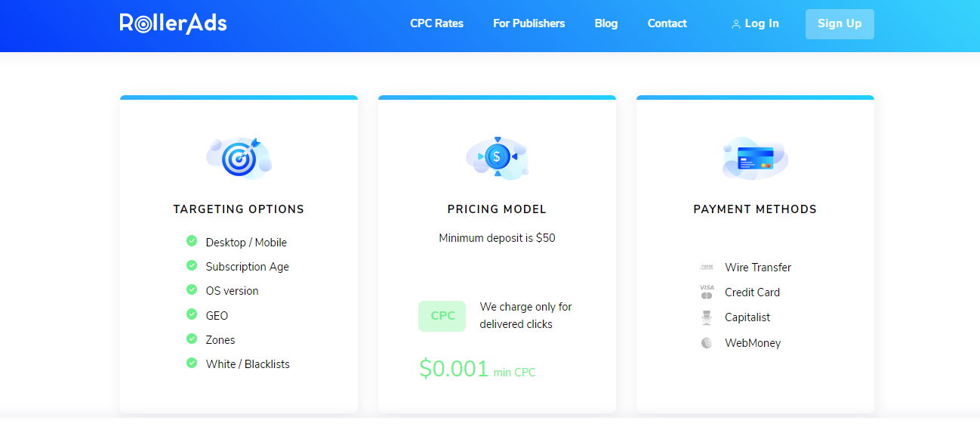Click the dollar coin pricing icon

click(497, 156)
